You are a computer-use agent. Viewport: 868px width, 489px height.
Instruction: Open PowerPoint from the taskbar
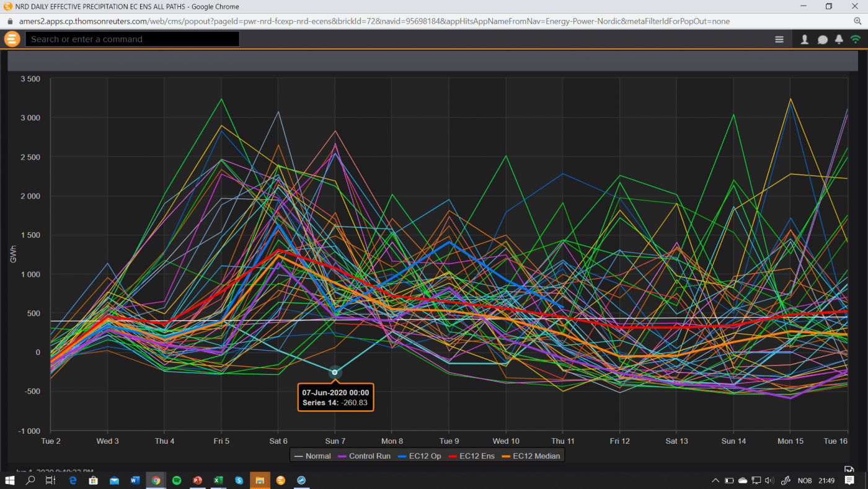[197, 480]
